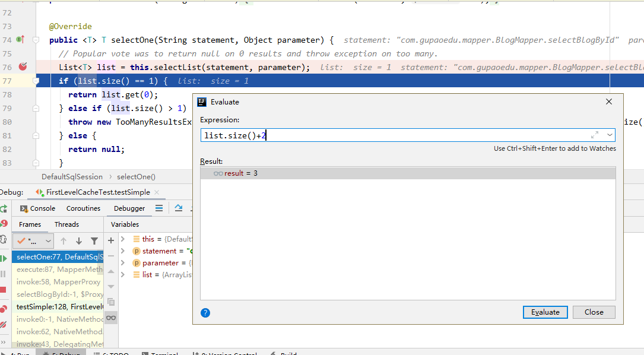
Task: Collapse fold marker at line 79
Action: (36, 109)
